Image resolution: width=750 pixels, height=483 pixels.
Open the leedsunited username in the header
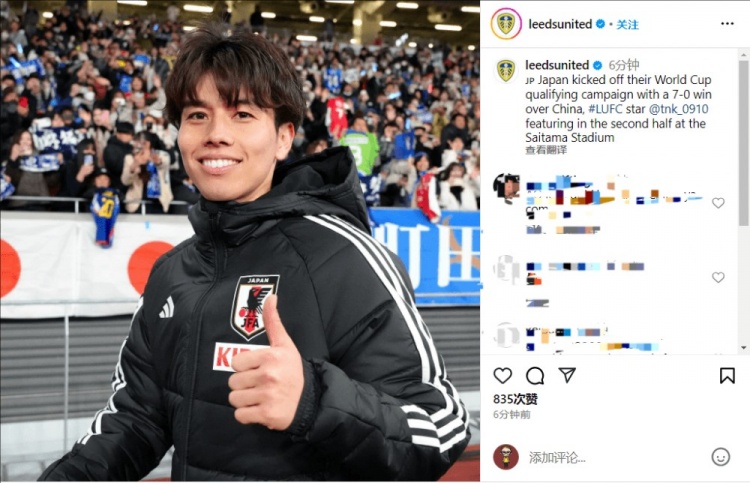[x=560, y=24]
